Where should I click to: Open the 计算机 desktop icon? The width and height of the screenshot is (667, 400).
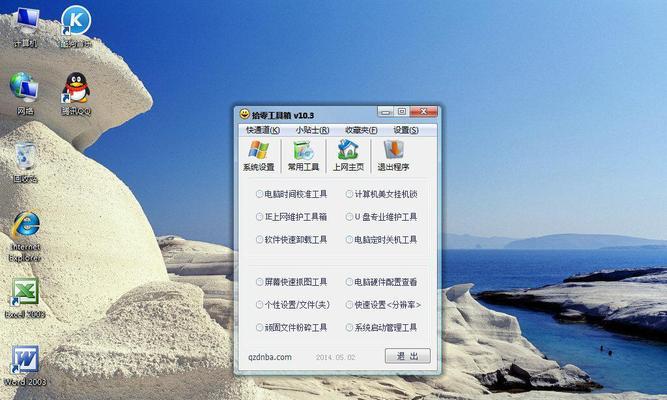tap(26, 26)
